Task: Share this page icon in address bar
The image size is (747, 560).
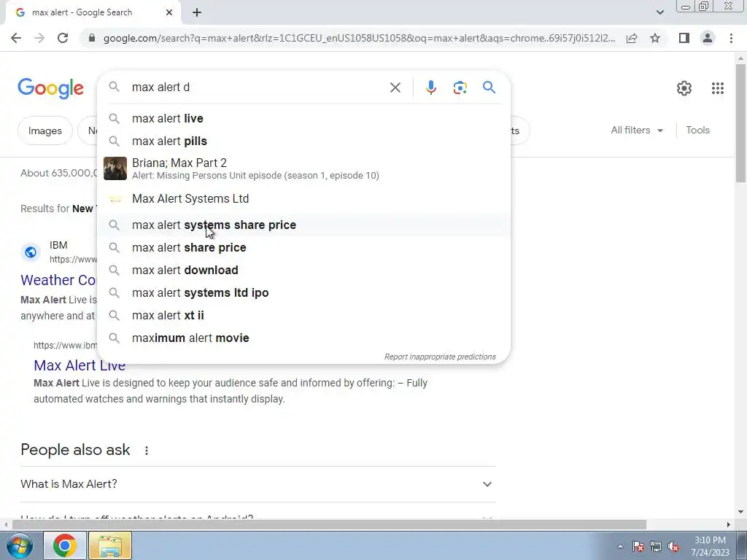Action: coord(632,38)
